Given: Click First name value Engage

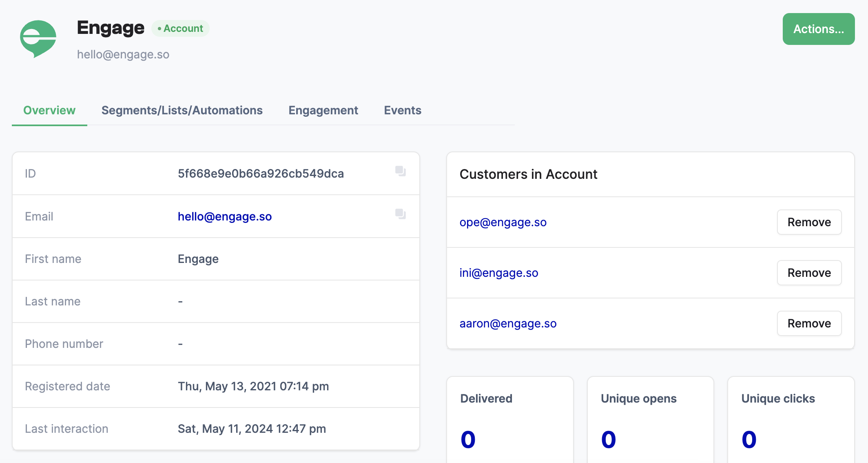Looking at the screenshot, I should 198,259.
